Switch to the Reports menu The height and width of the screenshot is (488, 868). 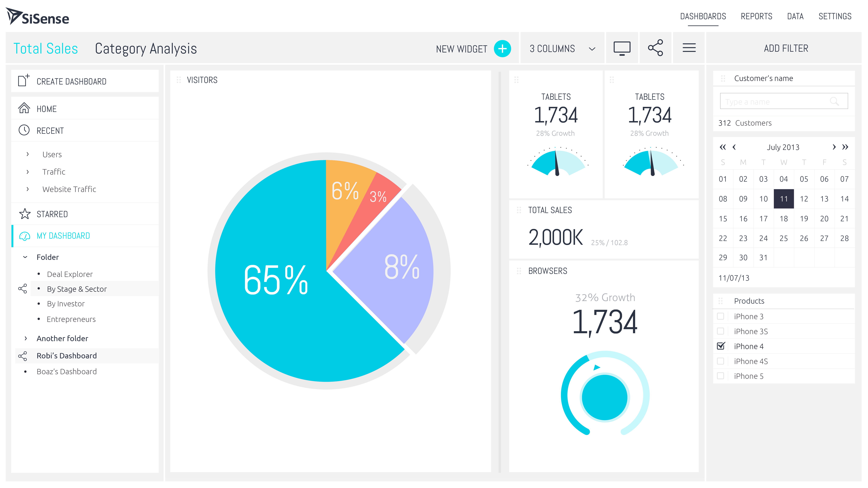click(756, 16)
